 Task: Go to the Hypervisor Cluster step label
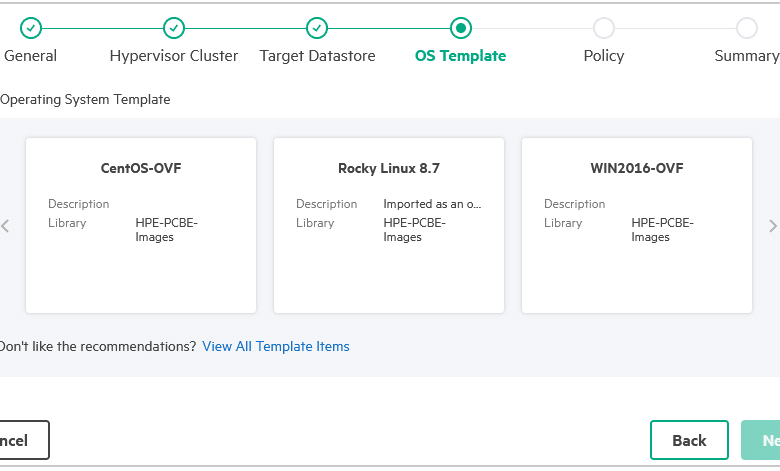(174, 56)
